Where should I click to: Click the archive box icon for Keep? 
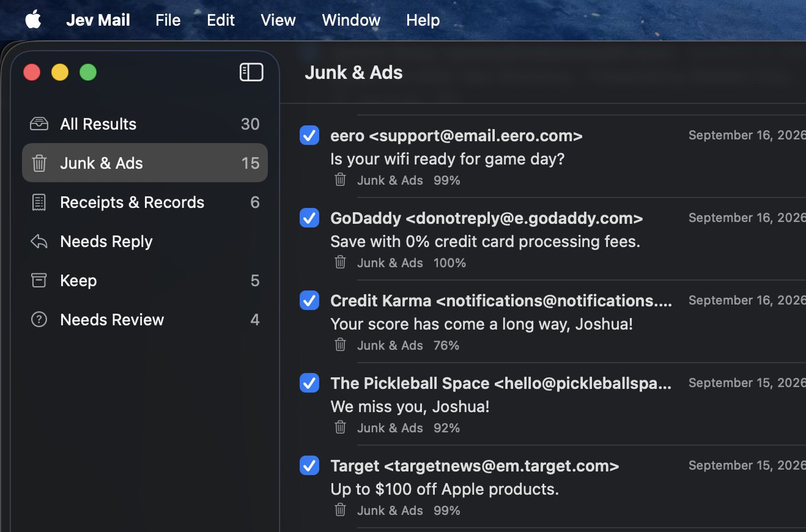[x=39, y=281]
